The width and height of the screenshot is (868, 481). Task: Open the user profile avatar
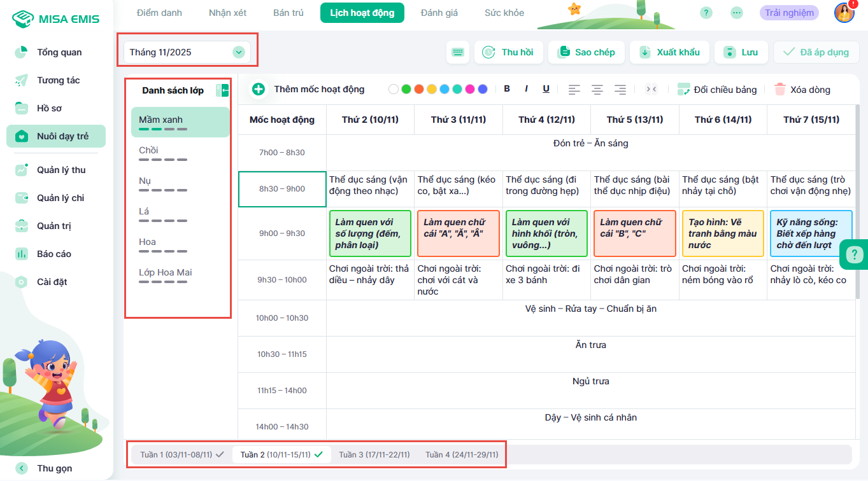click(844, 13)
